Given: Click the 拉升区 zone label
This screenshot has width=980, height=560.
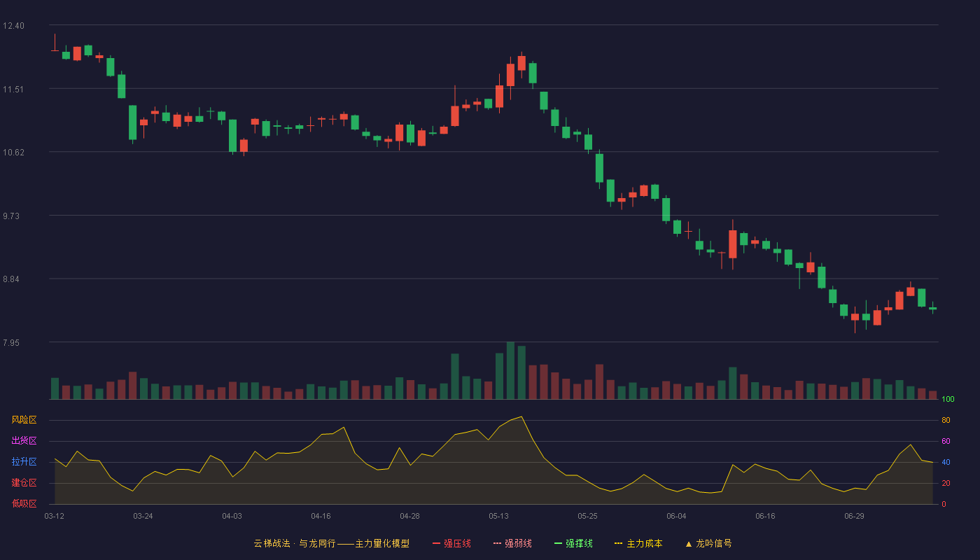Looking at the screenshot, I should [x=24, y=462].
